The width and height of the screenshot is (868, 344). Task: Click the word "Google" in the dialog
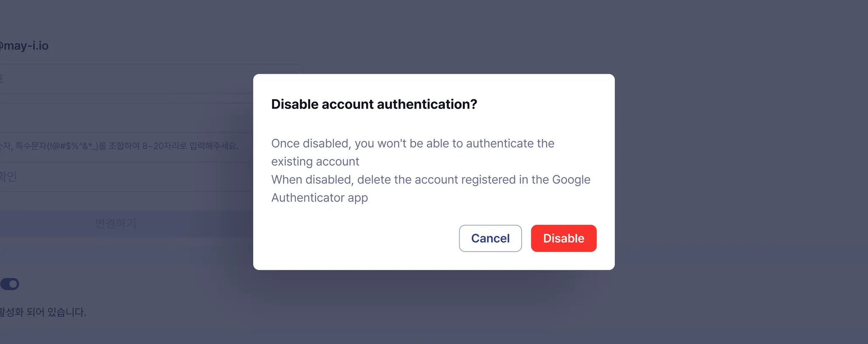571,180
